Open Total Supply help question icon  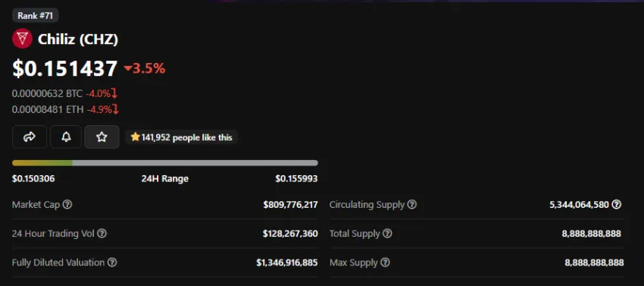387,234
